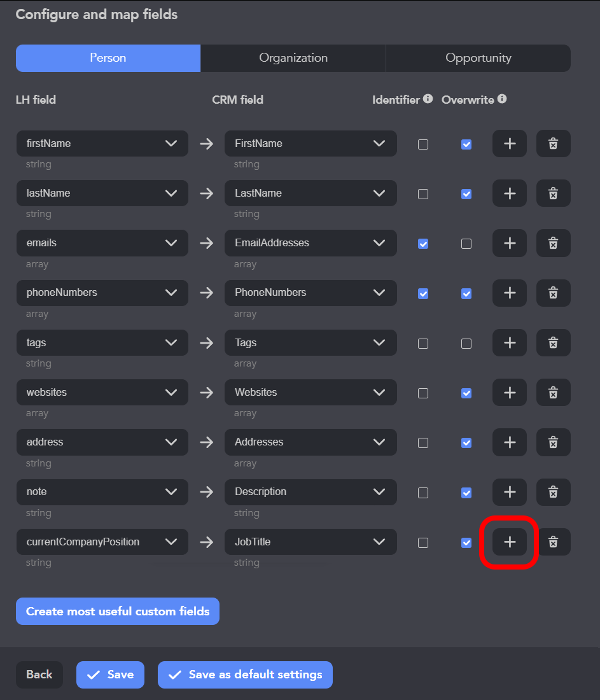Delete the phoneNumbers mapping with trash icon
The height and width of the screenshot is (700, 600).
[553, 293]
